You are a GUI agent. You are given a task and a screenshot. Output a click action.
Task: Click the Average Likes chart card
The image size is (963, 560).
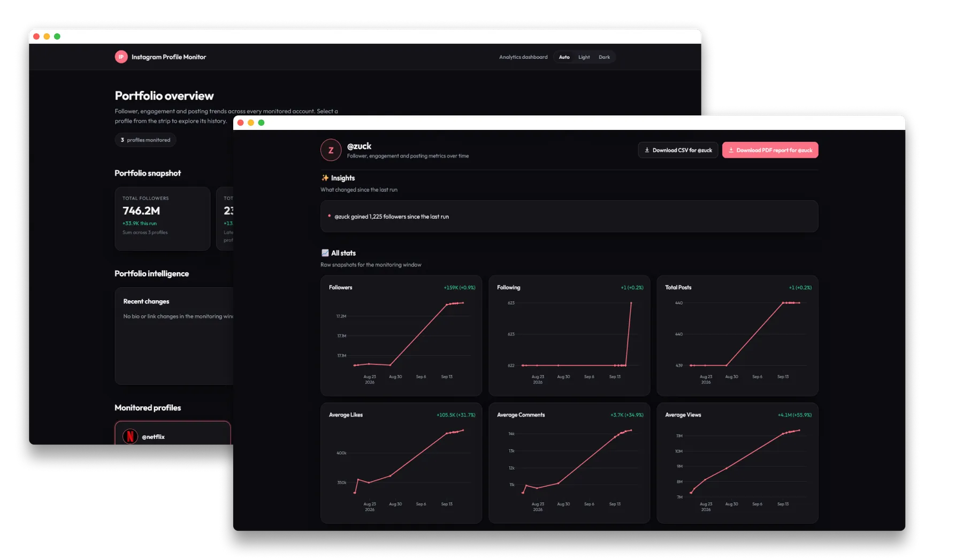401,463
